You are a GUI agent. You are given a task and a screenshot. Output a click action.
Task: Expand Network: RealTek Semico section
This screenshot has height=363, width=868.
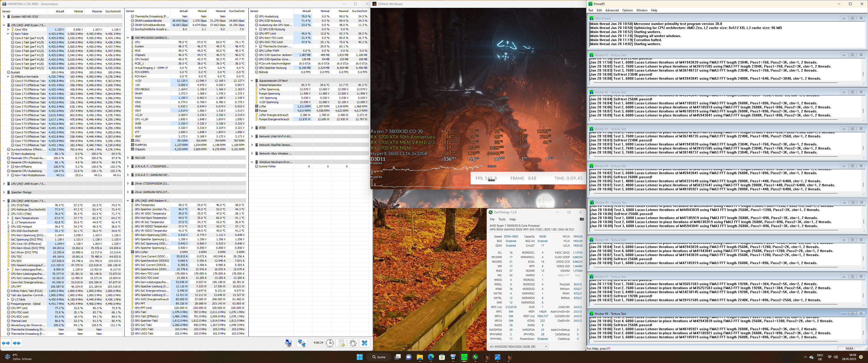[252, 145]
